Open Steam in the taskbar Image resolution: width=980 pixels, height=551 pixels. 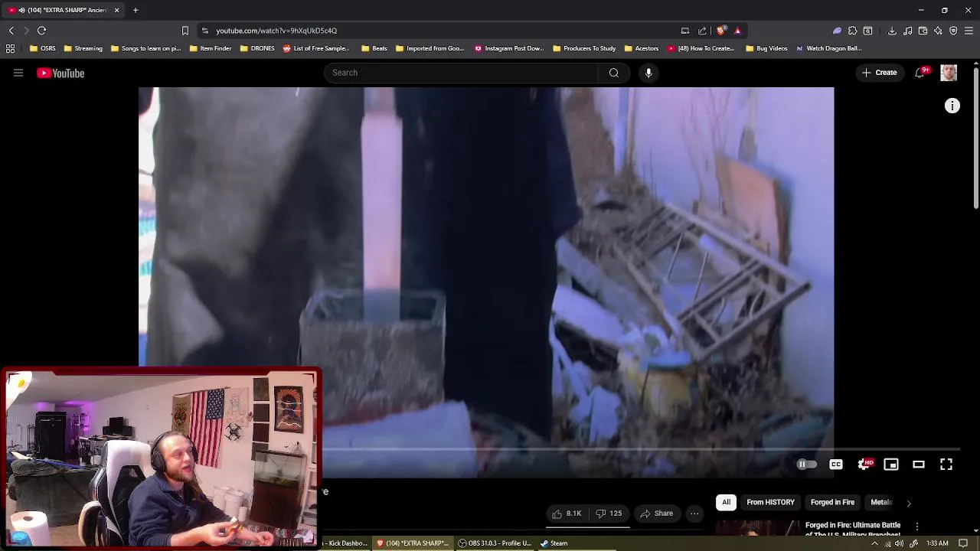tap(554, 543)
